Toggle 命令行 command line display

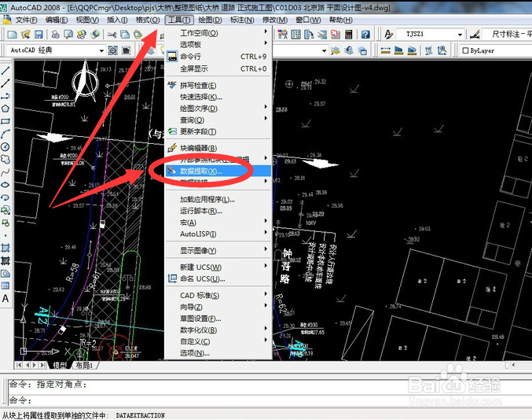click(218, 57)
